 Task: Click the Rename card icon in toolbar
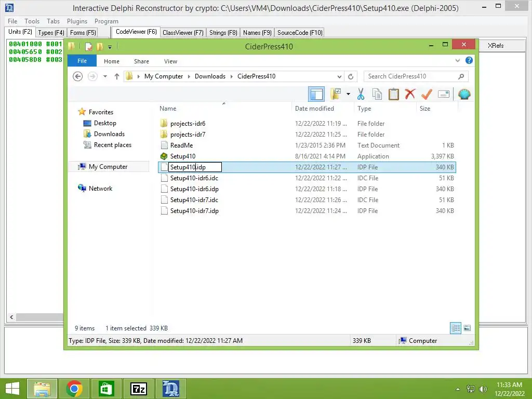pyautogui.click(x=444, y=94)
